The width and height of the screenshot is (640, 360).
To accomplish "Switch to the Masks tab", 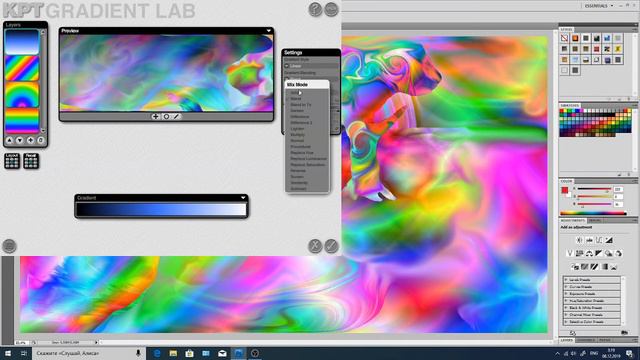I will click(594, 220).
